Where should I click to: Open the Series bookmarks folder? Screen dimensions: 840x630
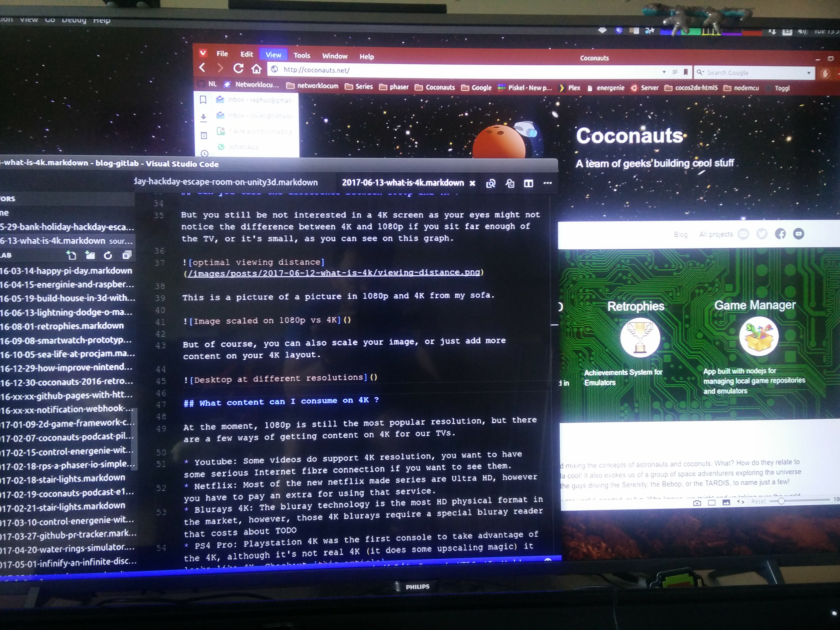pyautogui.click(x=359, y=87)
